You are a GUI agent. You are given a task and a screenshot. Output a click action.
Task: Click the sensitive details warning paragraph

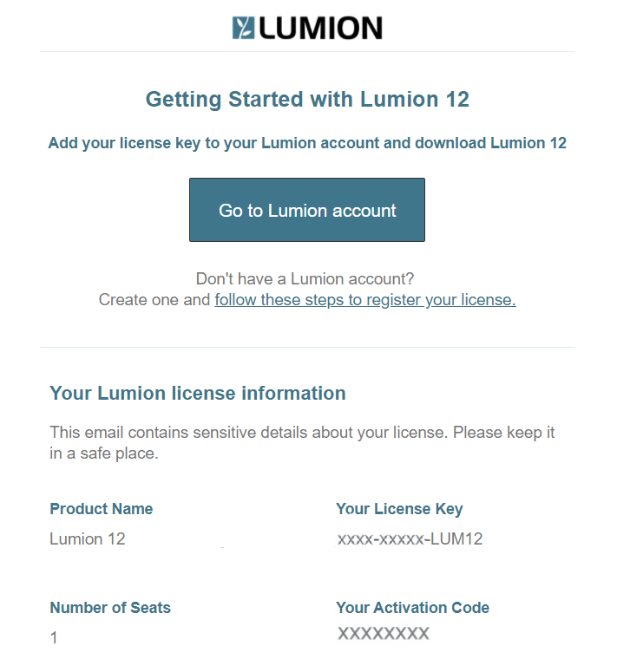(302, 442)
